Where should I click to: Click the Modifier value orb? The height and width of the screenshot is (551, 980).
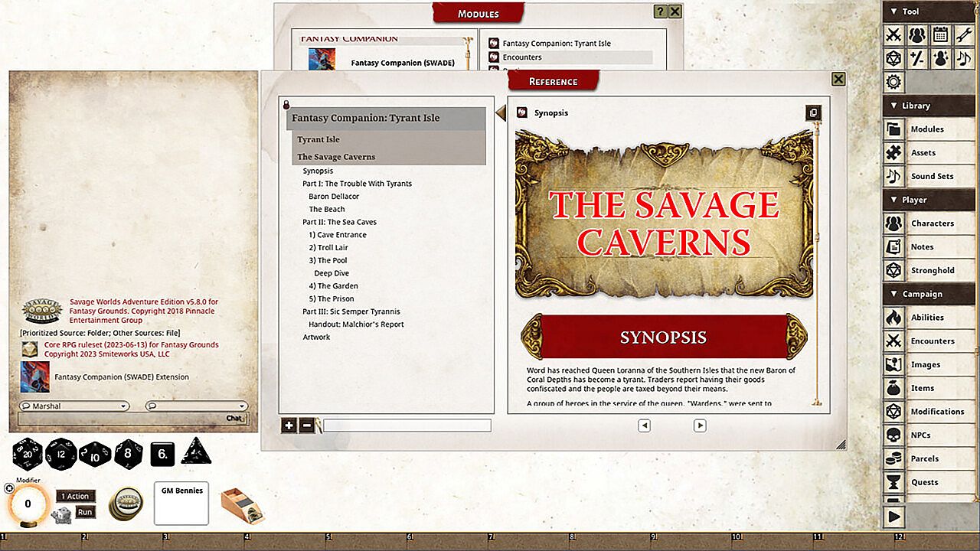28,504
